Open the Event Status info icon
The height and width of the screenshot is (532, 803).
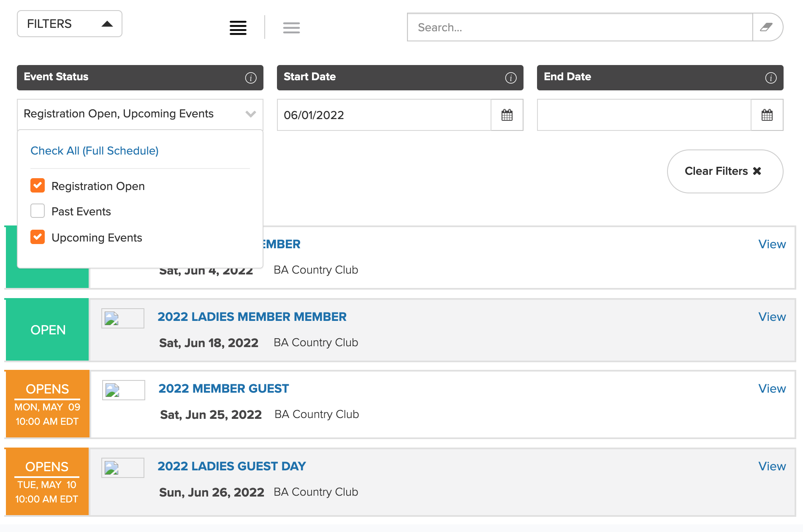tap(251, 78)
